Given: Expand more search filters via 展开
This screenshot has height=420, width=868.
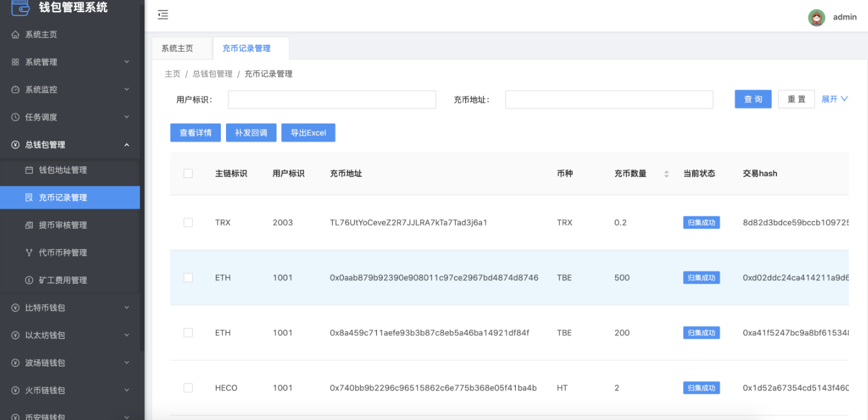Looking at the screenshot, I should [835, 99].
